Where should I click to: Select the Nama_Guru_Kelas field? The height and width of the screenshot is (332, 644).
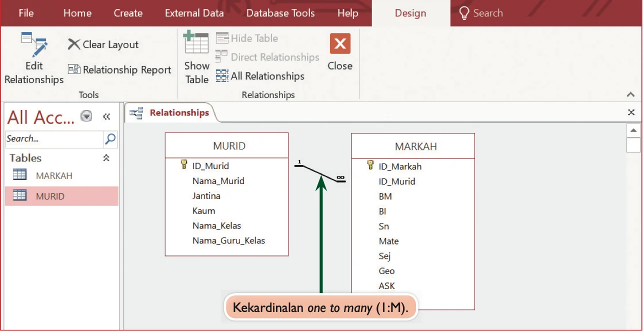[x=229, y=241]
